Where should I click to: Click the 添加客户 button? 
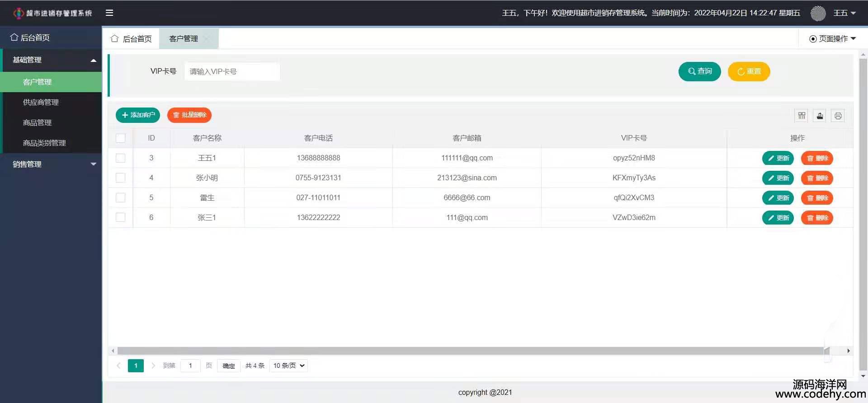click(x=138, y=115)
